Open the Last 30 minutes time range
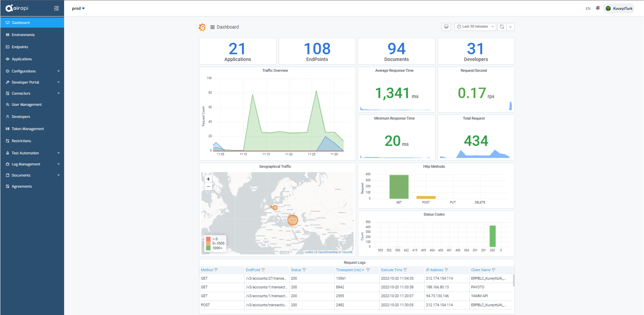The image size is (644, 315). pyautogui.click(x=475, y=27)
